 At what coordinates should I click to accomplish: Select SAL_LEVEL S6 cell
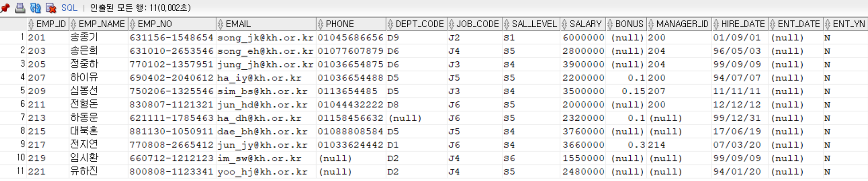point(531,158)
